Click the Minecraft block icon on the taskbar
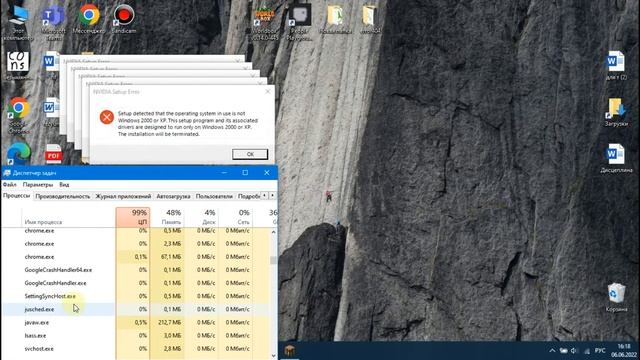This screenshot has height=360, width=640. coord(289,351)
